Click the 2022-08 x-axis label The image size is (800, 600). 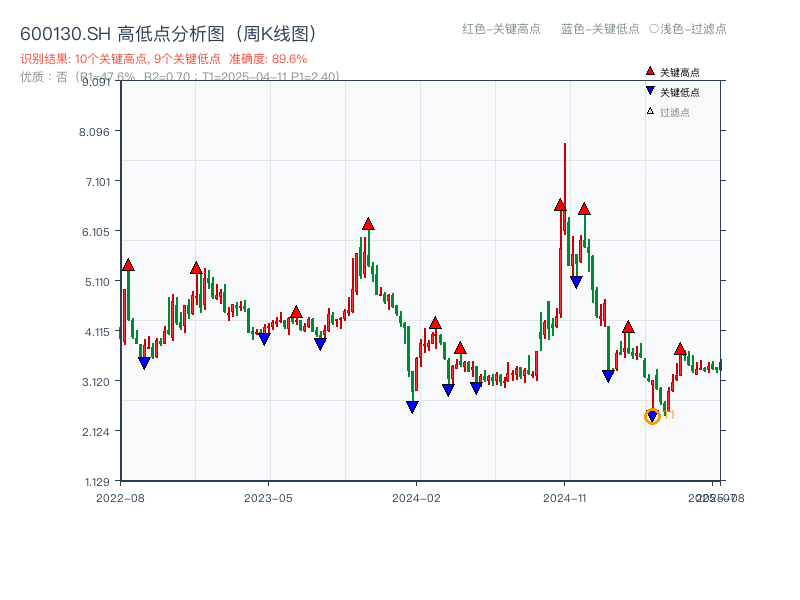[x=120, y=498]
